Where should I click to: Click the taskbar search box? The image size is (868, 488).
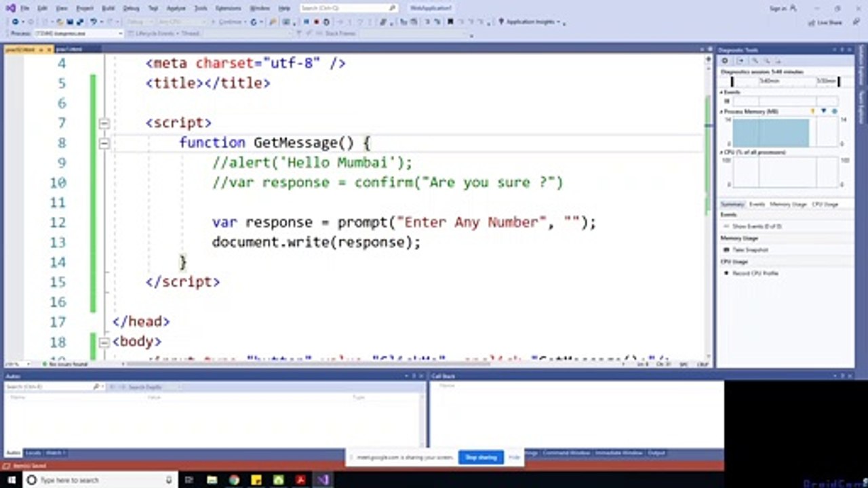tap(100, 480)
